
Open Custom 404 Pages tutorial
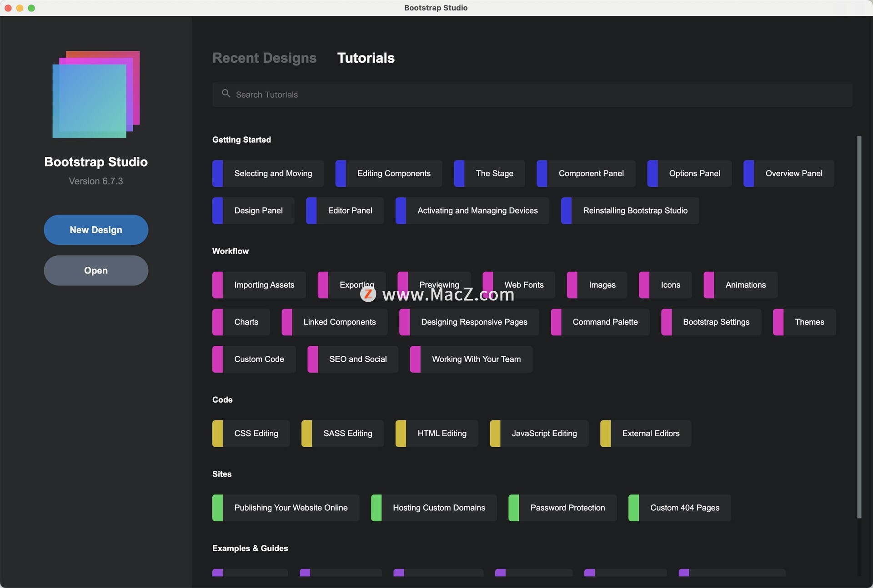pos(680,508)
